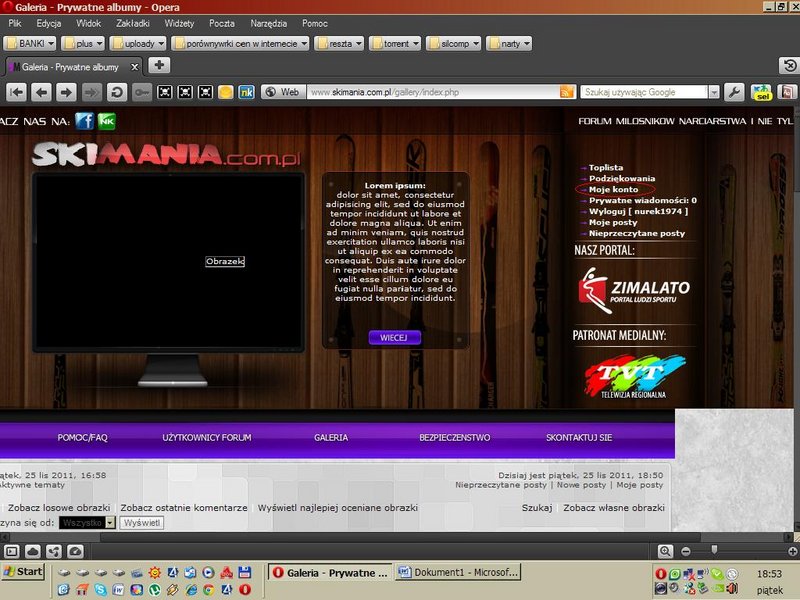Click the Opera Turbo speedometer icon

(75, 551)
